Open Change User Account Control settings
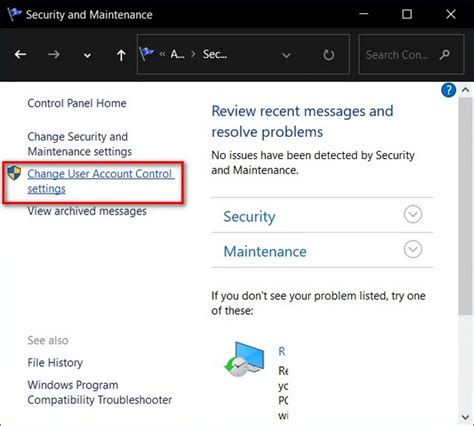Screen dimensions: 474x426 pos(101,181)
